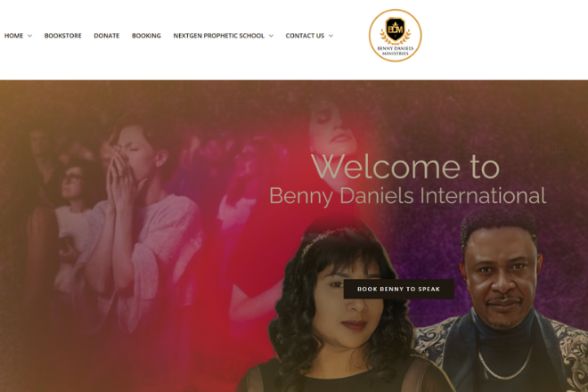Open the NEXTGEN PROPHETIC SCHOOL menu label
This screenshot has height=392, width=588.
pos(218,36)
